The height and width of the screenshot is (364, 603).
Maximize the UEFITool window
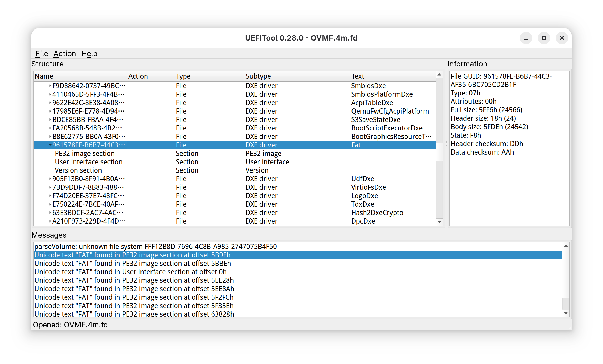tap(544, 38)
